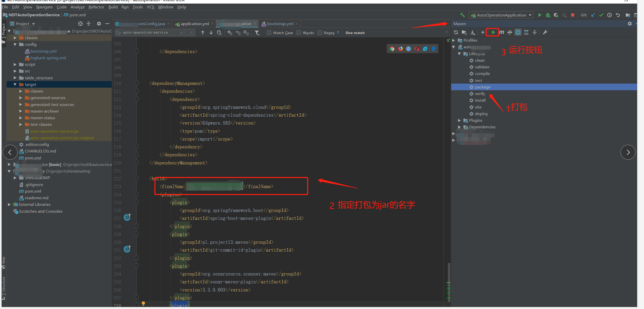Open the Refactor menu
The width and height of the screenshot is (644, 309).
pos(96,7)
